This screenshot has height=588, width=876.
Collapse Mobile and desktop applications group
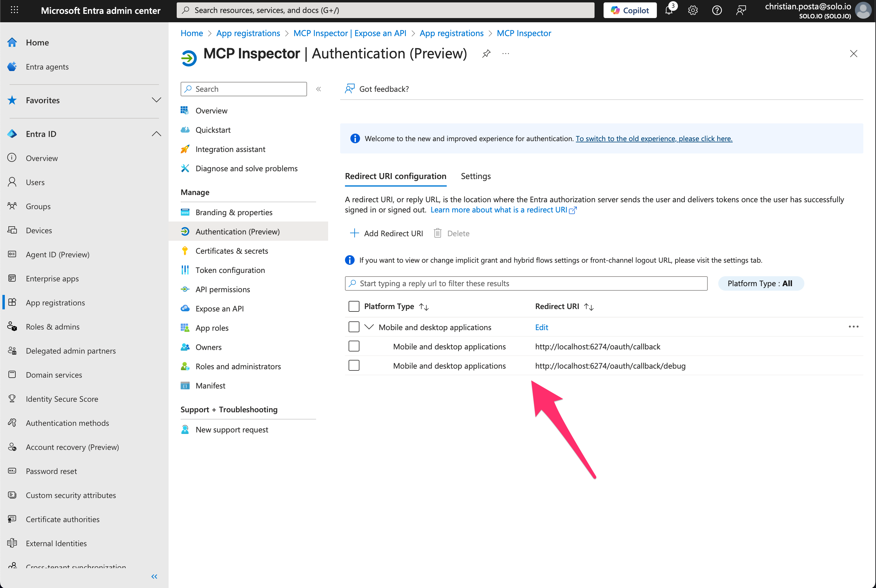click(369, 326)
